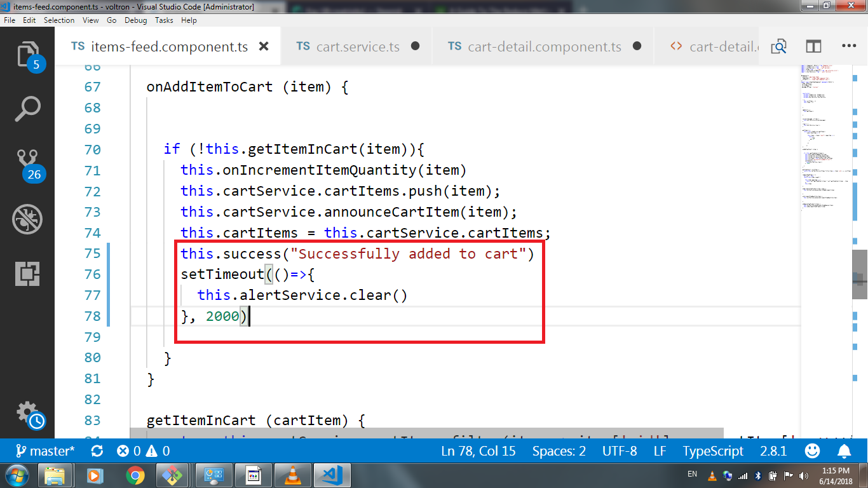868x488 pixels.
Task: Split the editor using split icon
Action: [813, 46]
